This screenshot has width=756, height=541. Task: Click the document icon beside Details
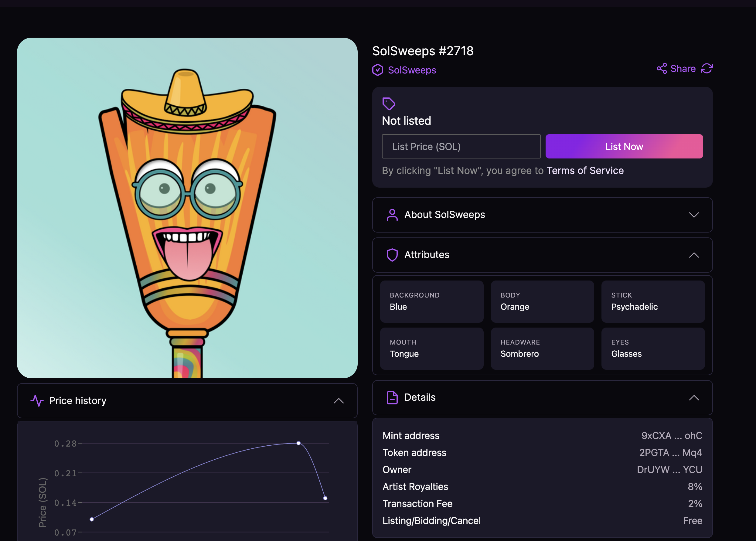click(392, 397)
